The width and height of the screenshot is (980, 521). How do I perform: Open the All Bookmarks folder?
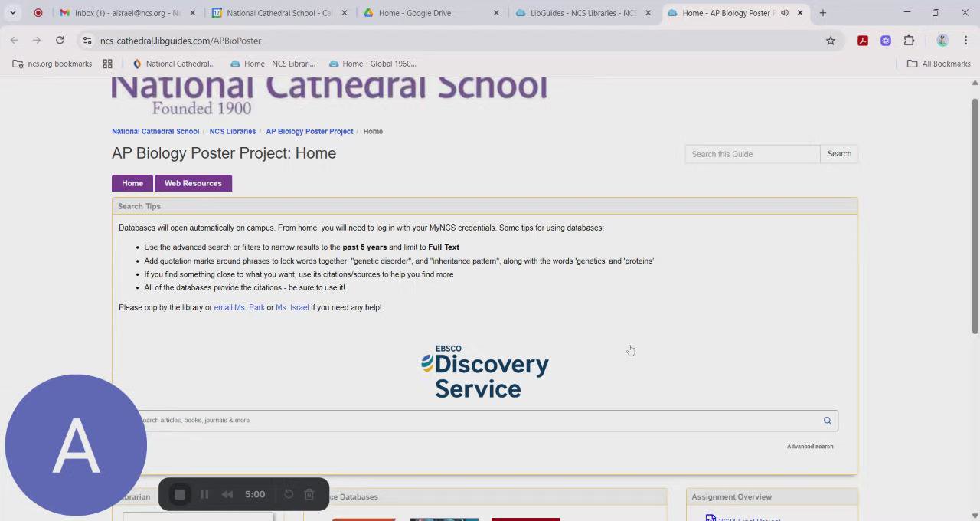(x=939, y=64)
